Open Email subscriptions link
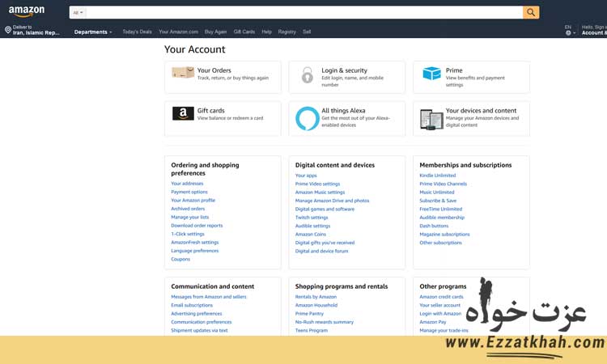The width and height of the screenshot is (607, 364). point(192,305)
